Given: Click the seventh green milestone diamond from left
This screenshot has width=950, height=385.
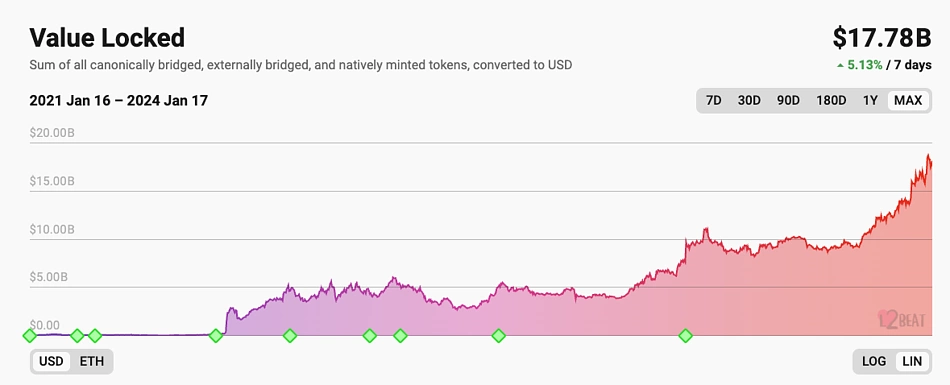Looking at the screenshot, I should [x=400, y=335].
